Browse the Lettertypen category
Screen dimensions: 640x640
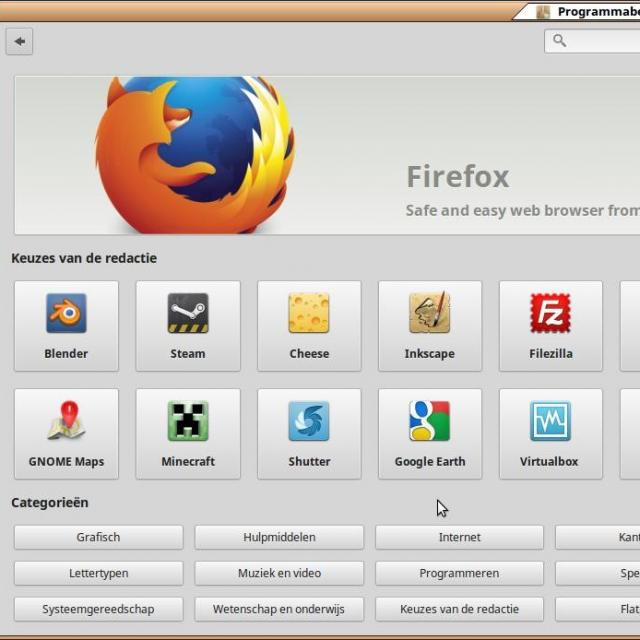click(x=98, y=573)
